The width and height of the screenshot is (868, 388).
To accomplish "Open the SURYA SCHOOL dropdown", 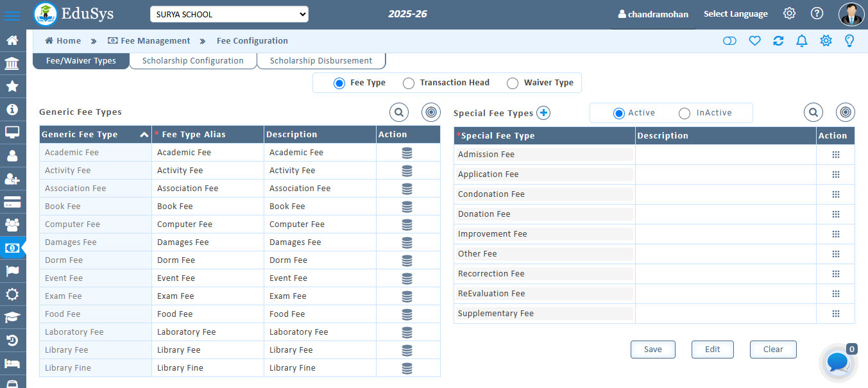I will (x=229, y=14).
